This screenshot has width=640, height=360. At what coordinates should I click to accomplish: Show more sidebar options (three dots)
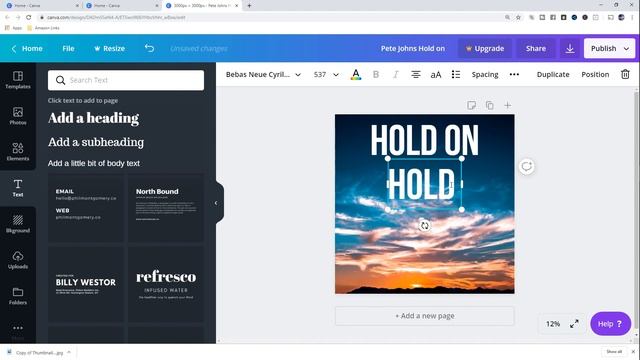pos(18,328)
